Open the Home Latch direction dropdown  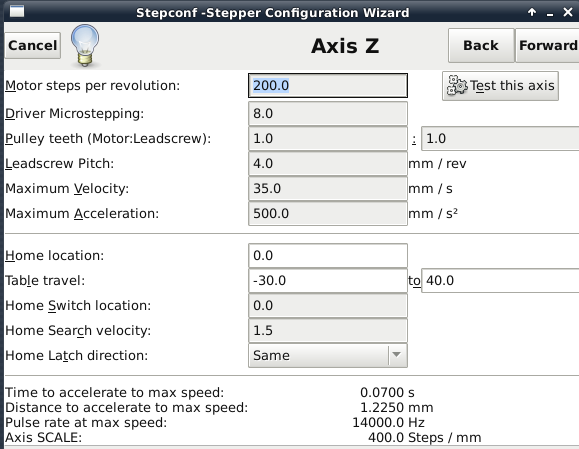coord(328,355)
